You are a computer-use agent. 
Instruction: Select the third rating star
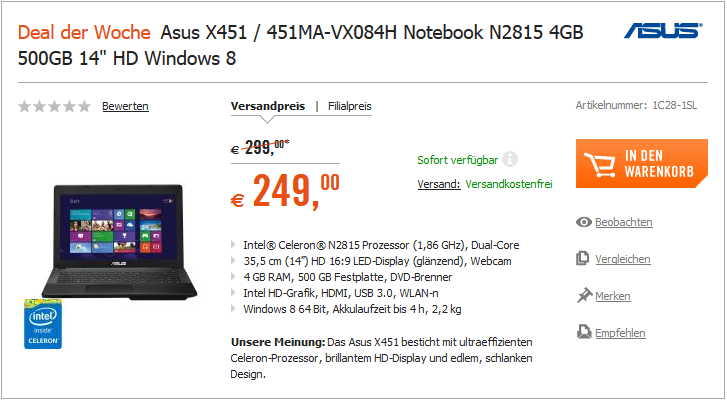coord(55,106)
